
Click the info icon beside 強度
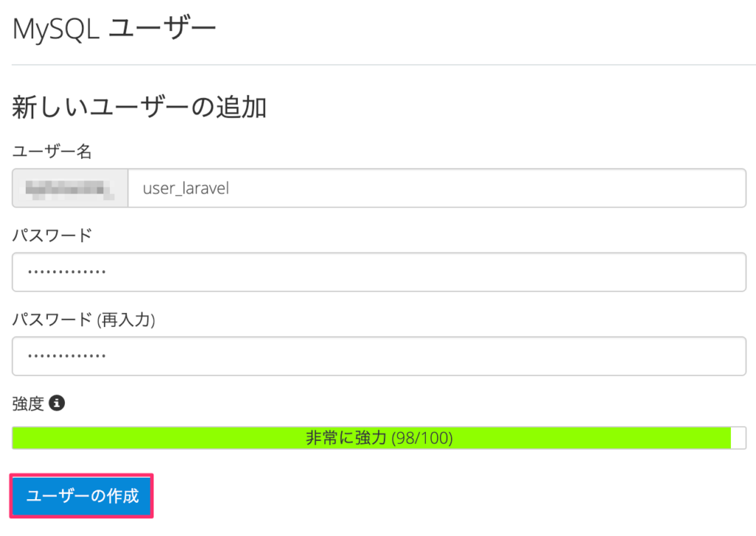[57, 403]
